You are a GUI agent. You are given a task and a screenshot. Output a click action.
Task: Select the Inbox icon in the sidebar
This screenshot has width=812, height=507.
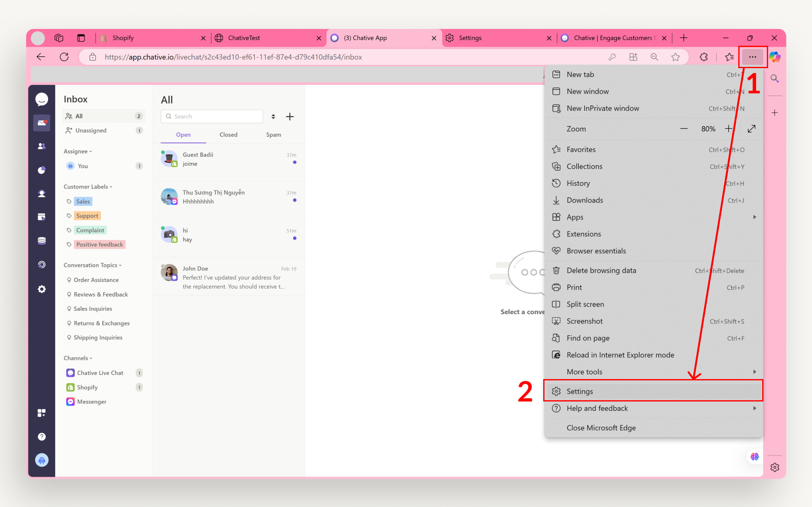coord(42,123)
